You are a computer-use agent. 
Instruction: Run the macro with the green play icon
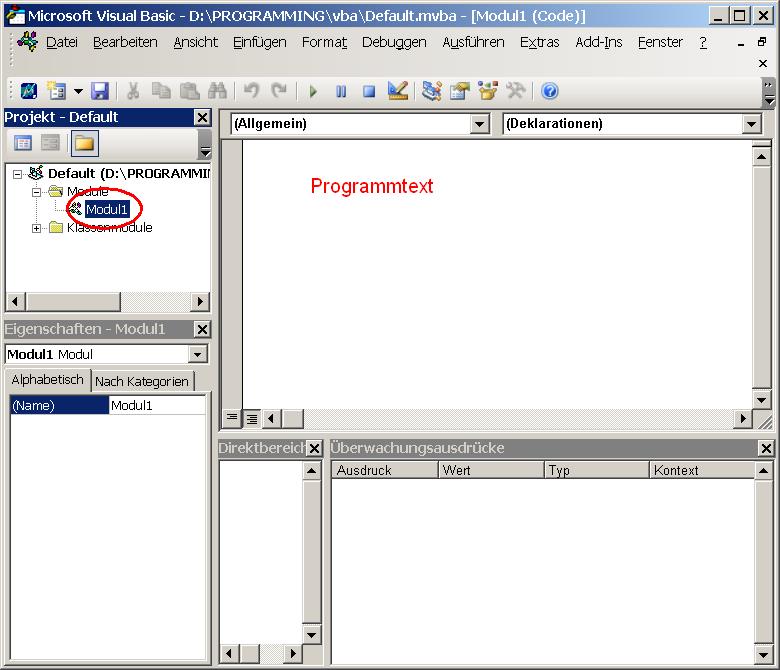point(313,91)
